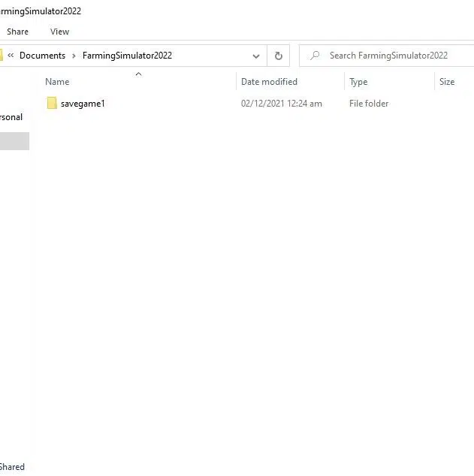Screen dimensions: 474x476
Task: Open the subfolder arrow after Documents
Action: (74, 56)
